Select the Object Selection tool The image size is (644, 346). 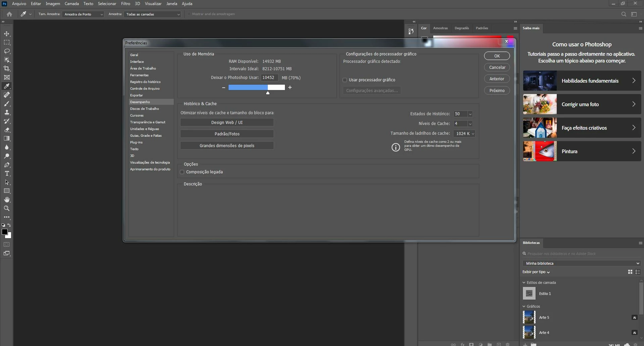tap(7, 60)
